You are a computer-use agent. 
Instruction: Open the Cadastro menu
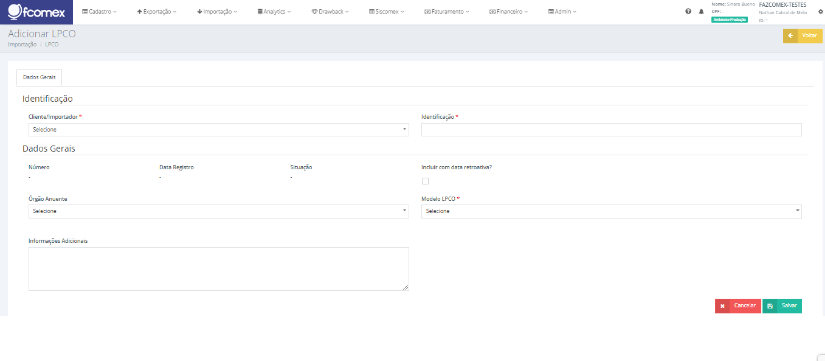(99, 12)
